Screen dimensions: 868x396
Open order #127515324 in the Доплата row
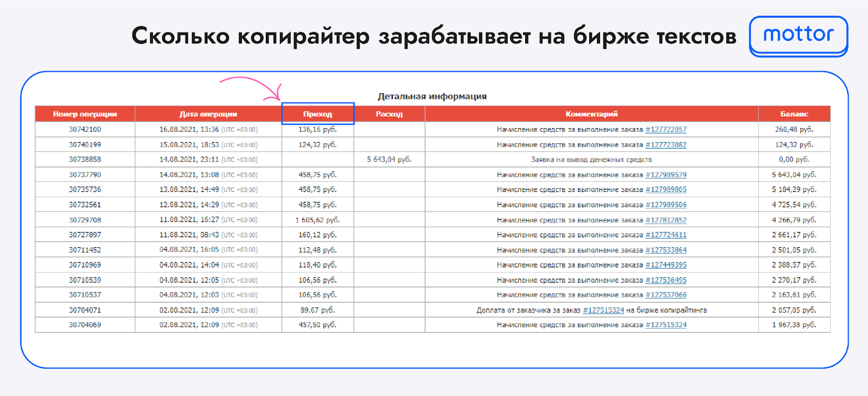tap(603, 310)
